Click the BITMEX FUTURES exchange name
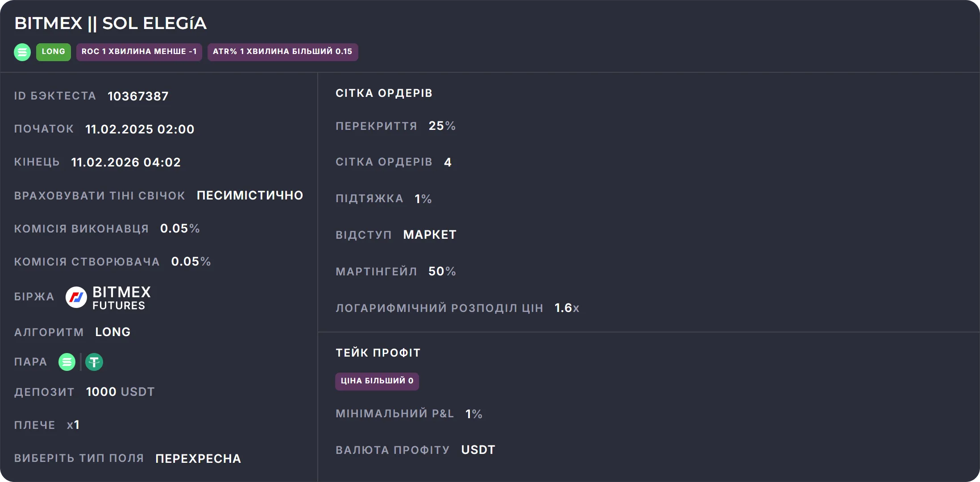This screenshot has width=980, height=482. 121,298
